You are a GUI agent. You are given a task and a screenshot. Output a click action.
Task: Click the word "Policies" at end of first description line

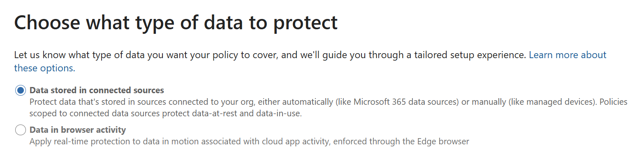(612, 102)
